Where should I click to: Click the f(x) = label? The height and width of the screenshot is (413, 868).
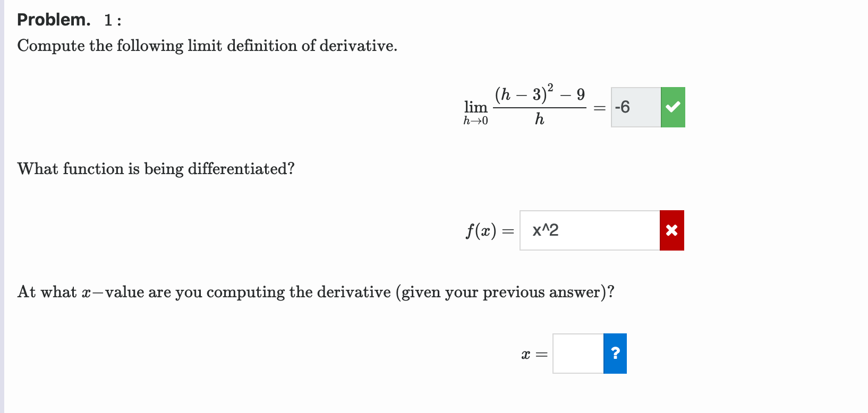click(488, 230)
